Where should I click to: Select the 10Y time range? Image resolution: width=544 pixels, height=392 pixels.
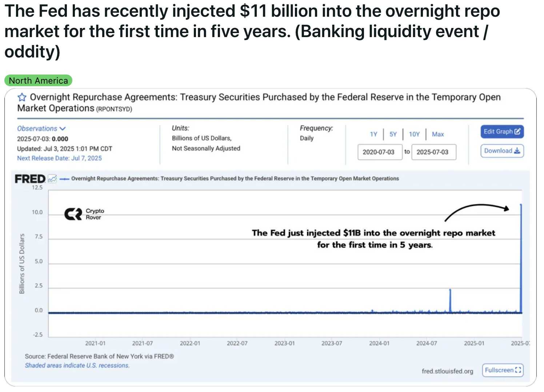coord(414,134)
